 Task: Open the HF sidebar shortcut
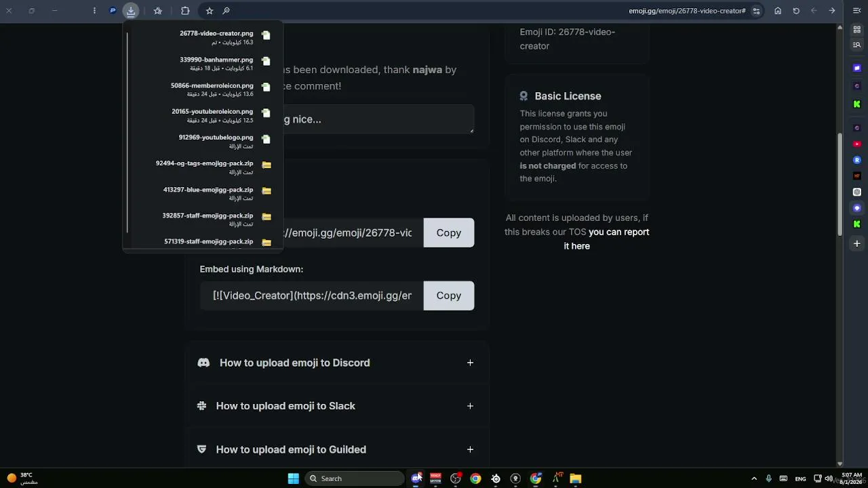tap(857, 176)
